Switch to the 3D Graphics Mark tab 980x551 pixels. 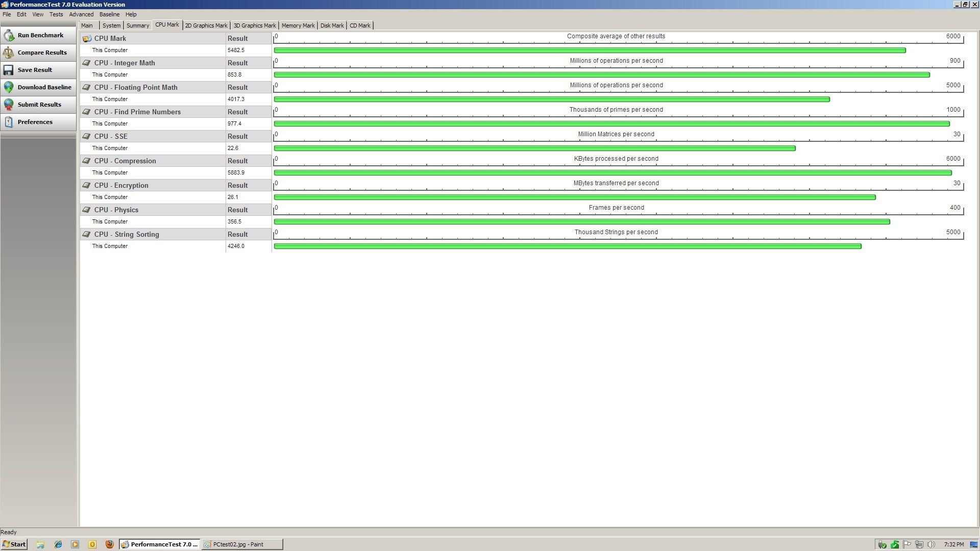point(255,26)
